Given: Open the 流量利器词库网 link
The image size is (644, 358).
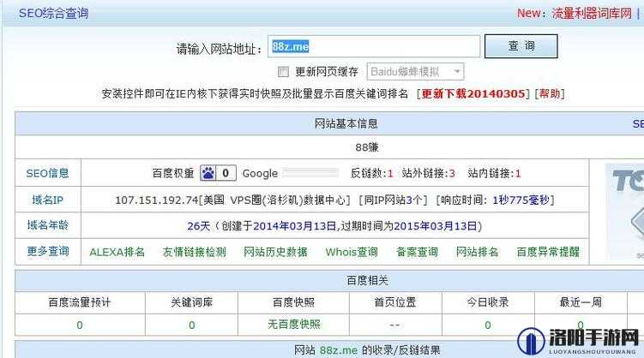Looking at the screenshot, I should pos(592,13).
